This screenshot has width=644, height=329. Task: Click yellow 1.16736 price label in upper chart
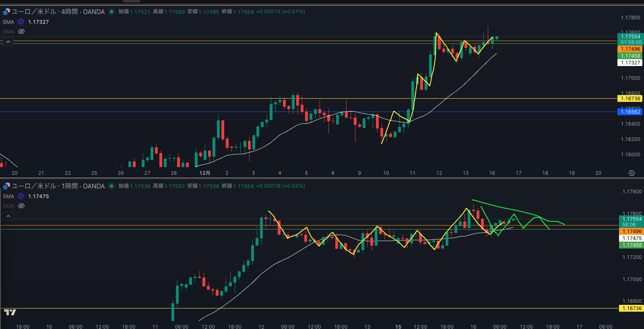coord(630,99)
